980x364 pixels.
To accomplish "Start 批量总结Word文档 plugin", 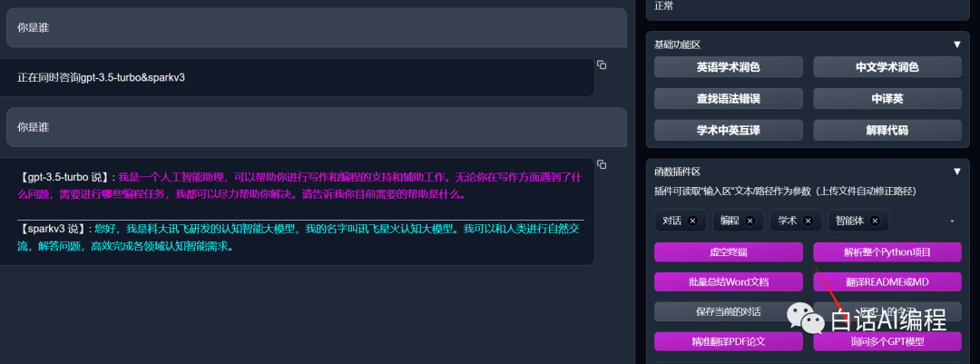I will pos(728,282).
